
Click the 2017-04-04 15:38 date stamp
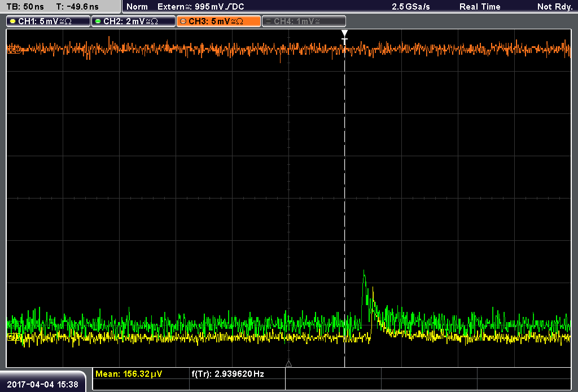43,384
